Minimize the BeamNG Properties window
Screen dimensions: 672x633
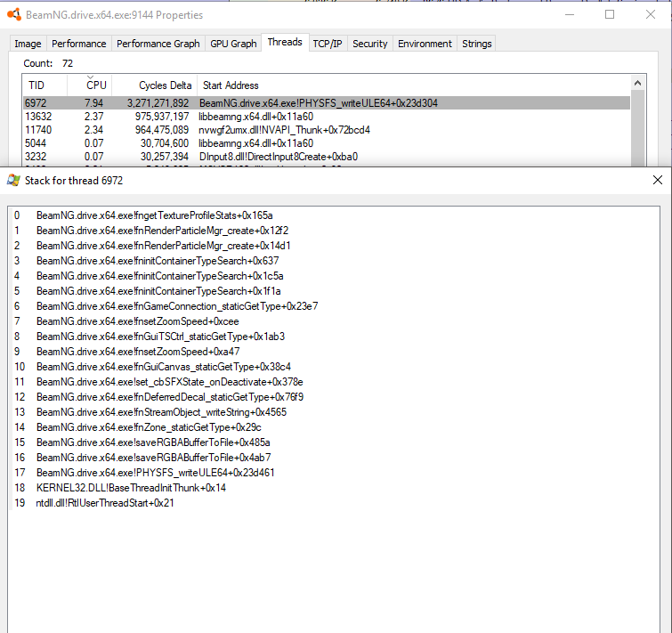coord(570,14)
